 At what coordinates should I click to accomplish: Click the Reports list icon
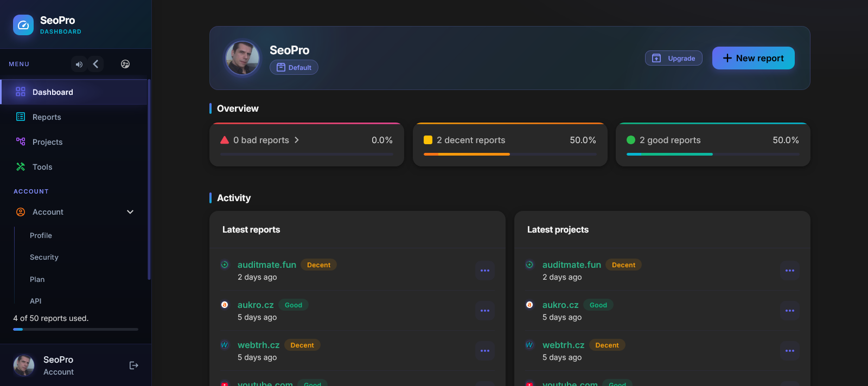[x=21, y=117]
